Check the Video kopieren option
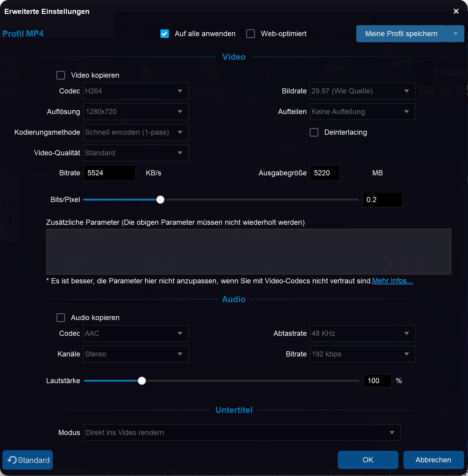This screenshot has height=476, width=468. [61, 75]
